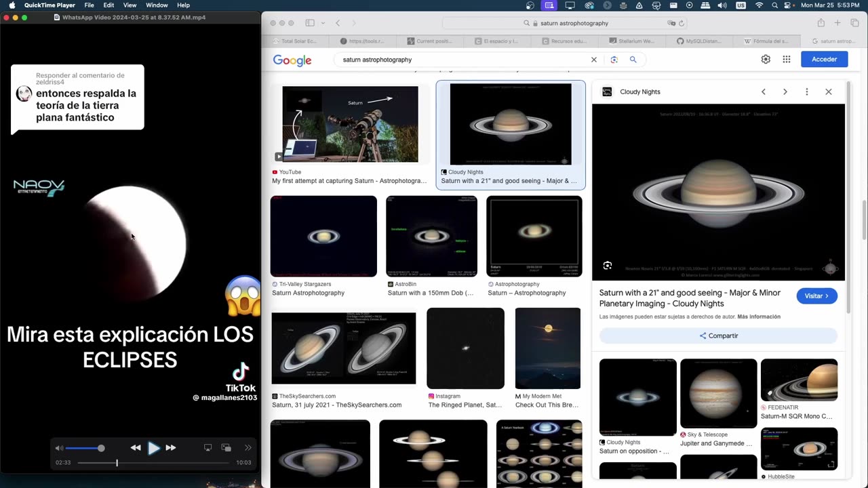Screen dimensions: 868x488
Task: Close the image preview panel
Action: 829,91
